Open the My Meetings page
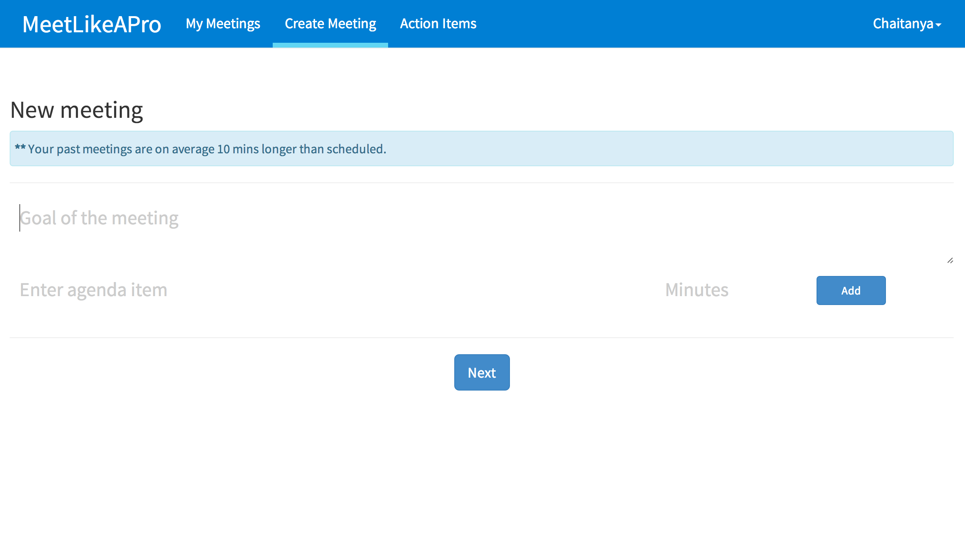Screen dimensions: 965x560 [x=223, y=24]
